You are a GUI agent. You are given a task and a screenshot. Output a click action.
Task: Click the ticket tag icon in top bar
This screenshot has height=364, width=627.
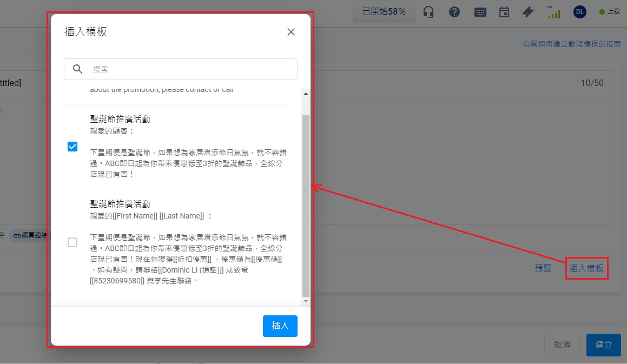click(528, 12)
